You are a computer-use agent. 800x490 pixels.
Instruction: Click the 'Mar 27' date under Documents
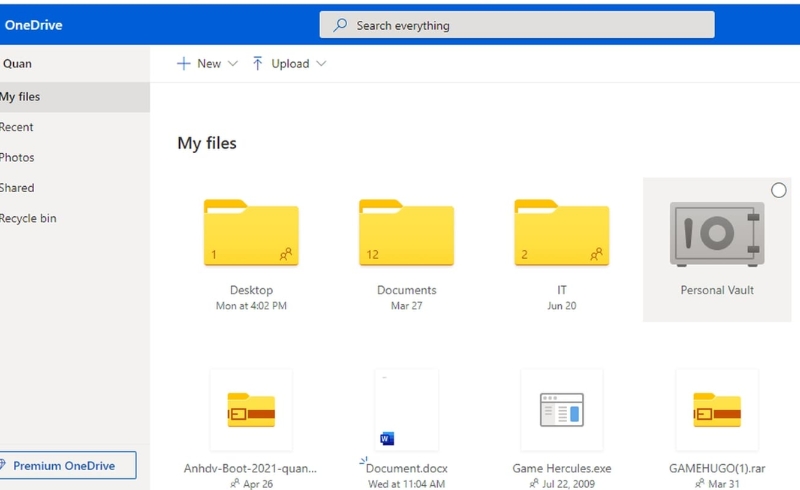(x=407, y=306)
